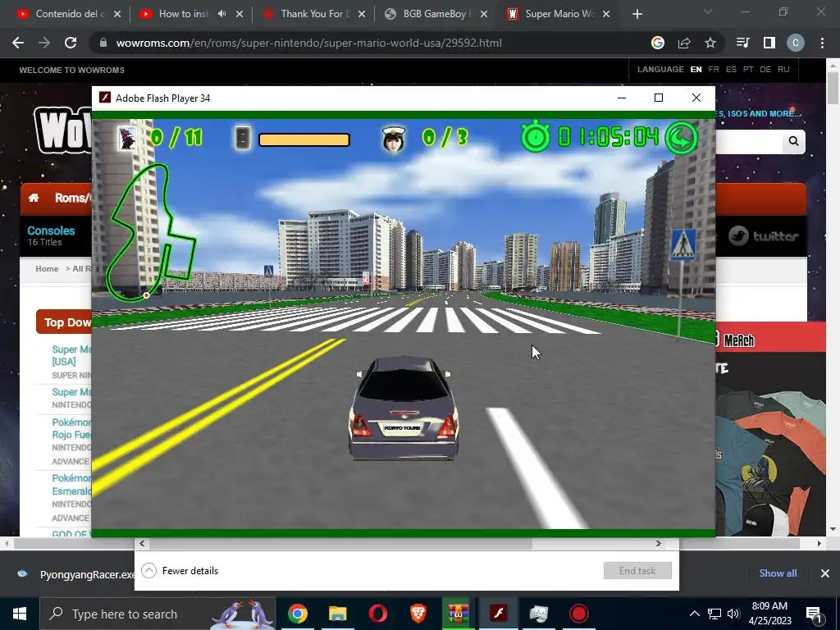Switch to 'Thank You For' tab
Image resolution: width=840 pixels, height=630 pixels.
[x=313, y=14]
